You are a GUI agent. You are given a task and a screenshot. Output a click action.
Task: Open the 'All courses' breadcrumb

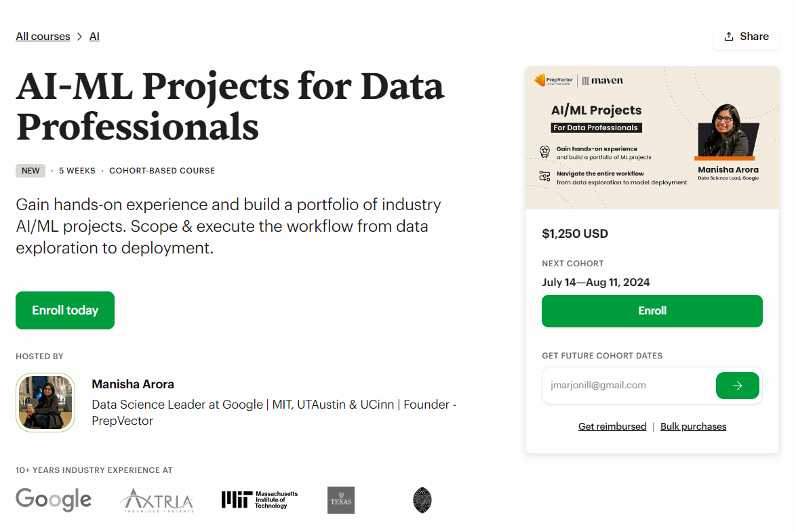(x=43, y=36)
